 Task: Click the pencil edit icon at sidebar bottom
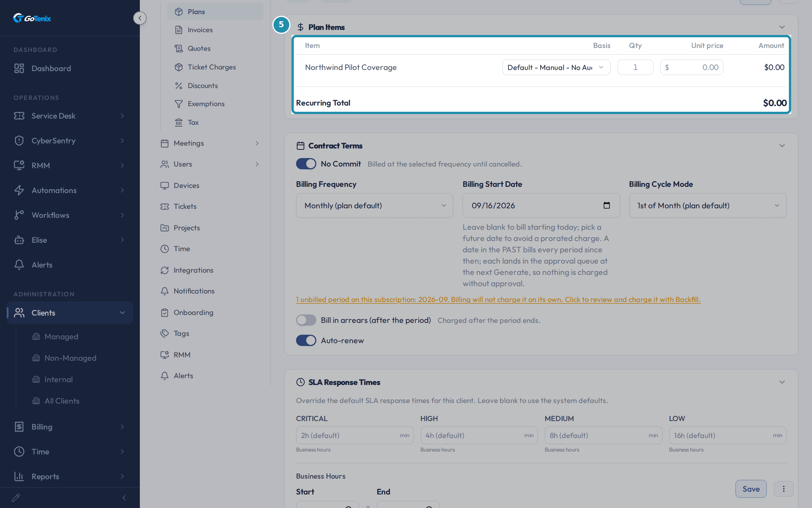coord(16,498)
